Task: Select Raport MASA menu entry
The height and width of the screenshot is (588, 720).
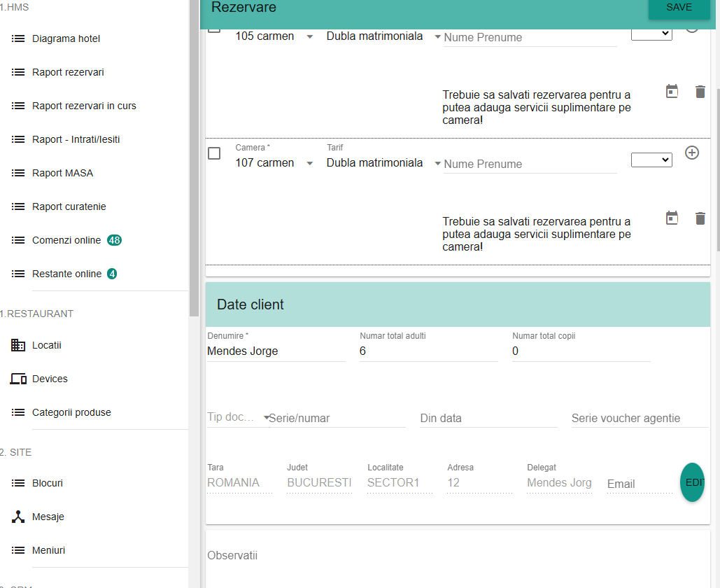Action: [62, 173]
